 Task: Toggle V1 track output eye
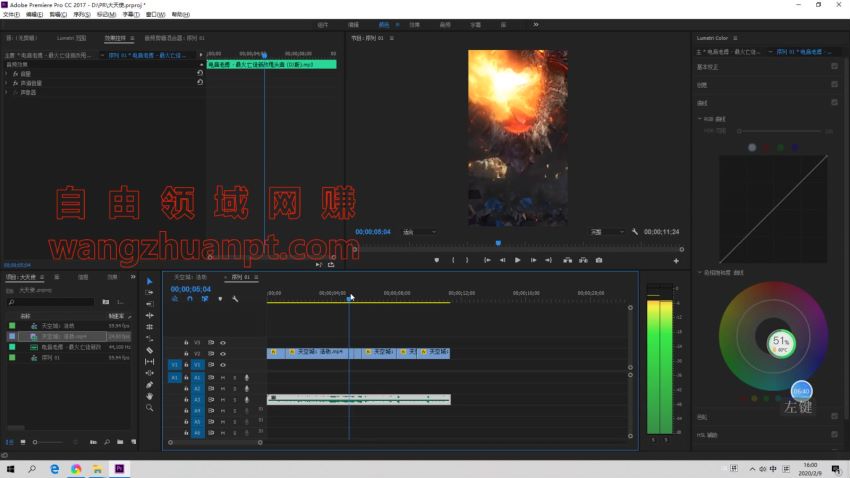pos(223,365)
